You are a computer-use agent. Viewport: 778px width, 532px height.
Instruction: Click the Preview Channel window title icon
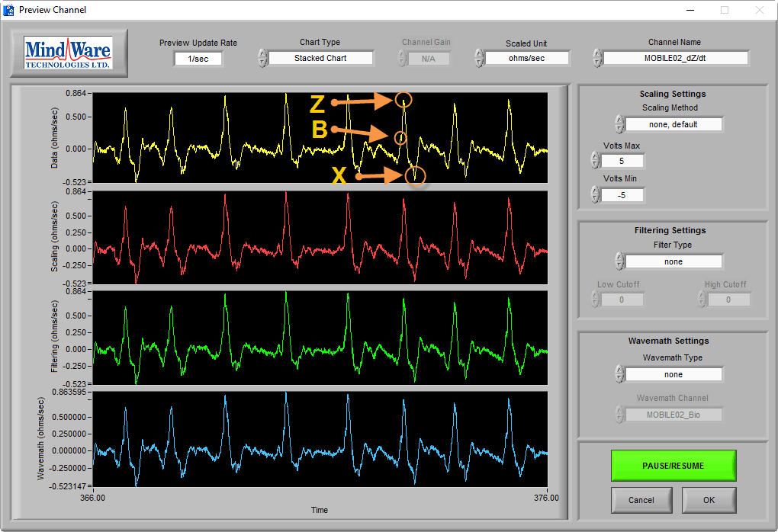(8, 10)
